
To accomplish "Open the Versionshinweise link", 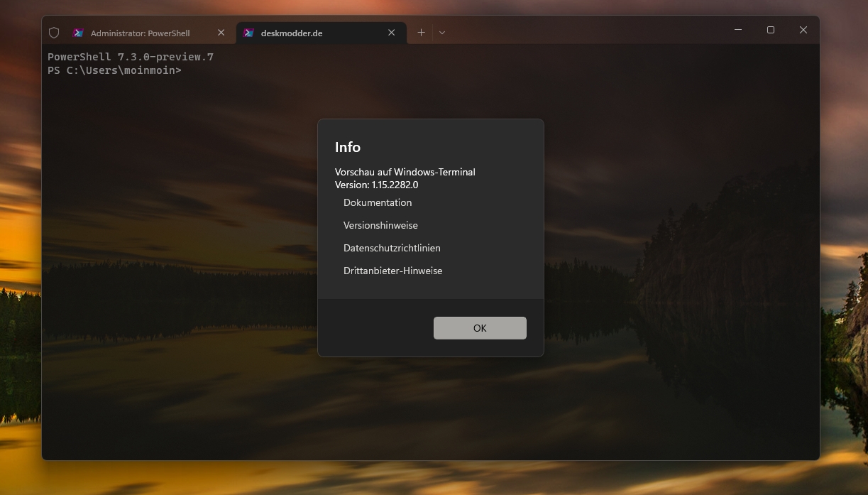I will tap(380, 225).
